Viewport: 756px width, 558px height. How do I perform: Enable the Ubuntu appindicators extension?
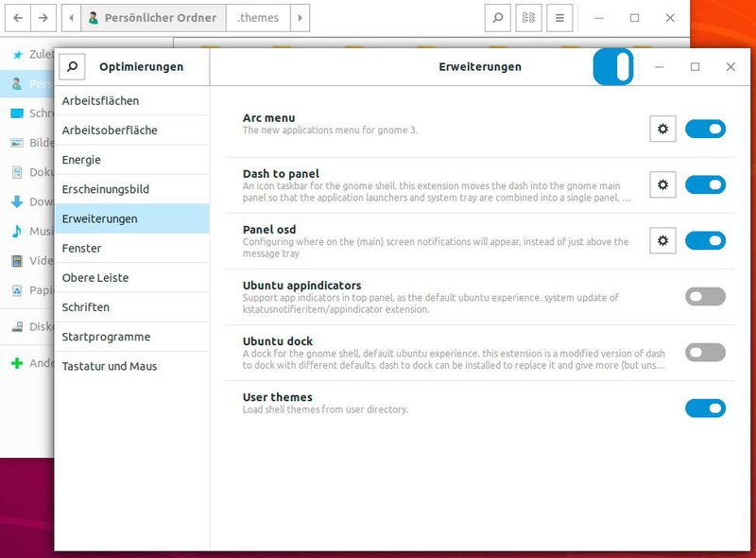point(705,296)
